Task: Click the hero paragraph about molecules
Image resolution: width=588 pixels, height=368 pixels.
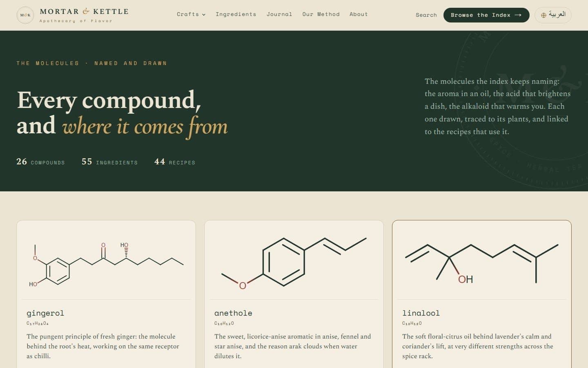Action: [497, 106]
